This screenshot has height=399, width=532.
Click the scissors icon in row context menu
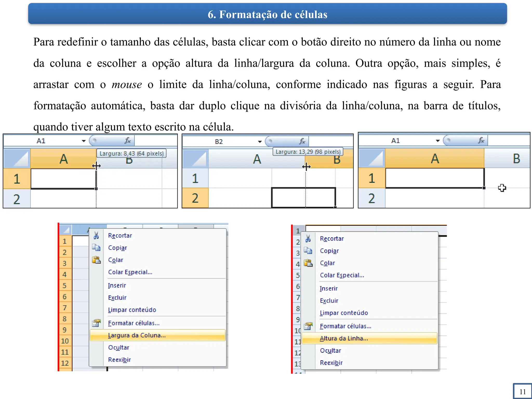[x=308, y=238]
